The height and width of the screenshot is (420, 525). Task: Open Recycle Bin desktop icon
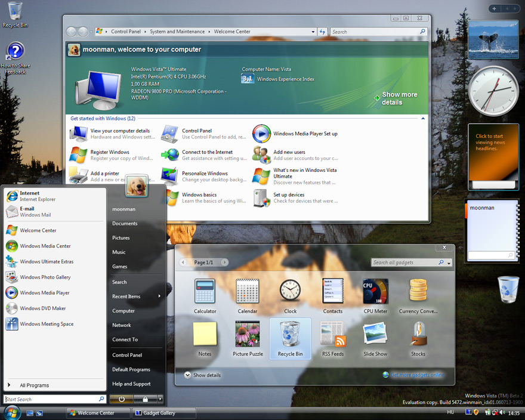click(x=15, y=15)
